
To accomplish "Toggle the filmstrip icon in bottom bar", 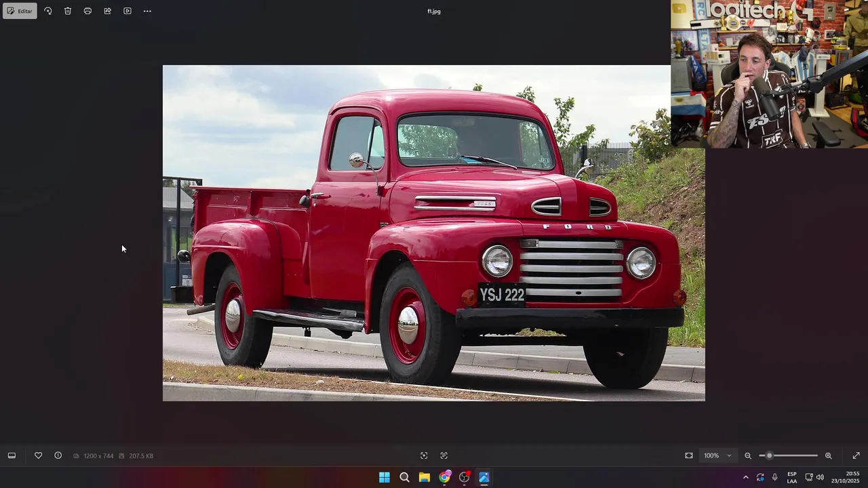I will click(x=12, y=455).
